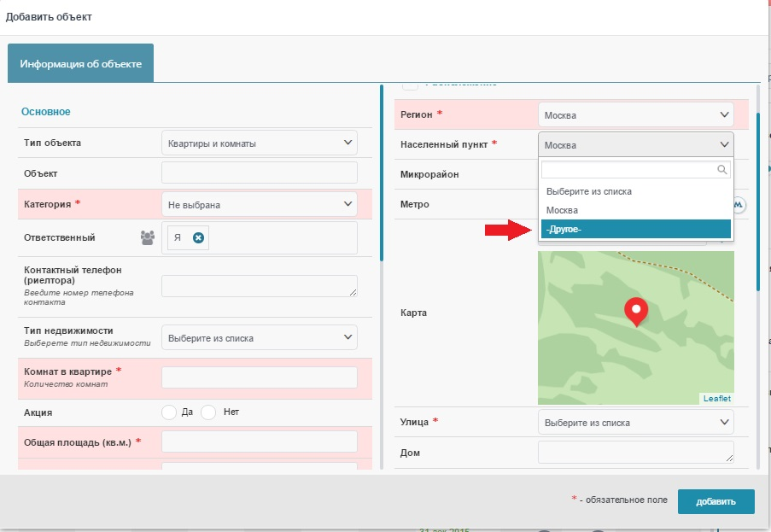Click the 'Основное' section heading
This screenshot has height=532, width=771.
[46, 112]
